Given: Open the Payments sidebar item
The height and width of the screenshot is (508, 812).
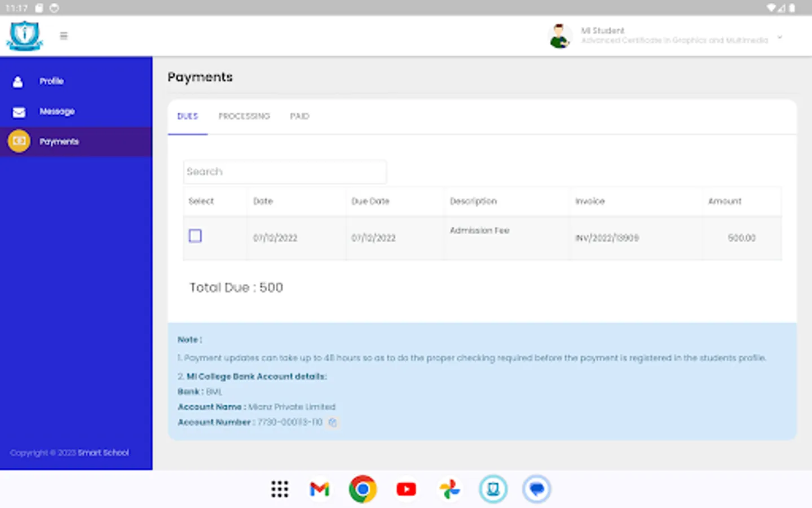Looking at the screenshot, I should tap(76, 142).
